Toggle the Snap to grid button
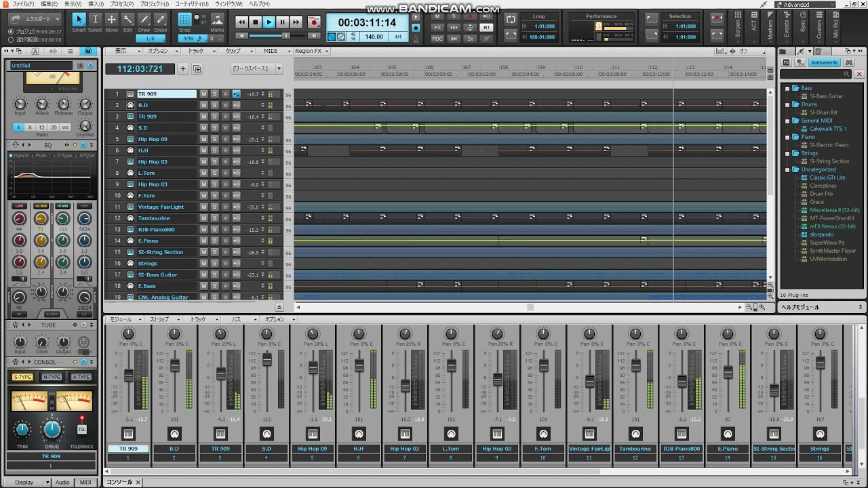This screenshot has width=868, height=488. pos(184,20)
